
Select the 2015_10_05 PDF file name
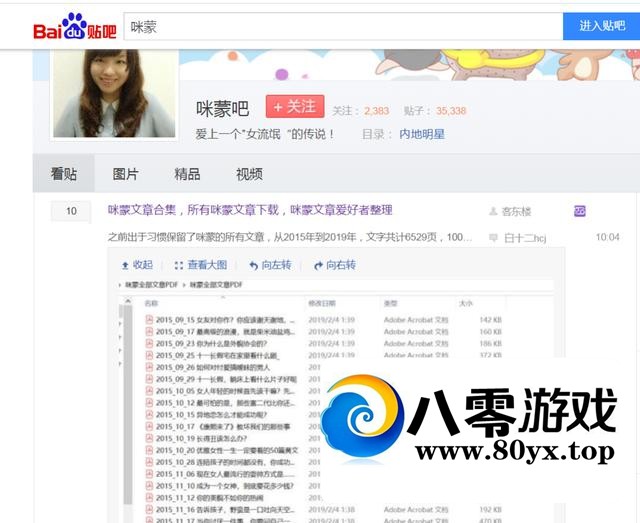(225, 391)
